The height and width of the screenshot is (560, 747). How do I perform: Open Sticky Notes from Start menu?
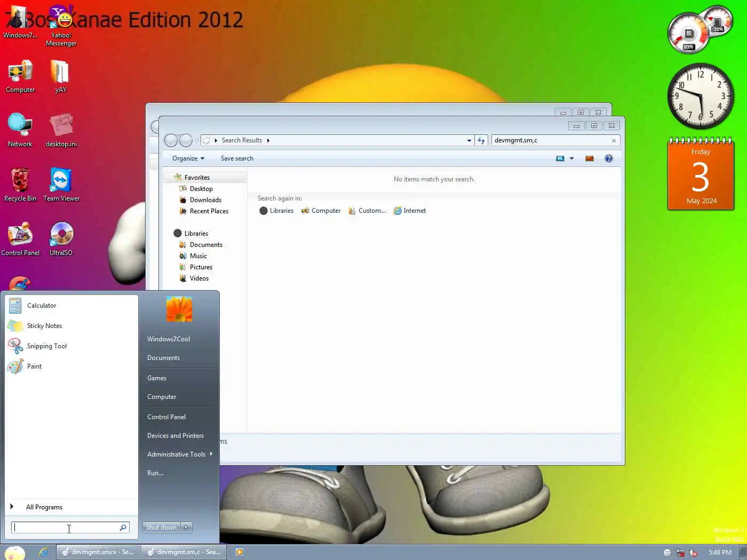(x=71, y=326)
